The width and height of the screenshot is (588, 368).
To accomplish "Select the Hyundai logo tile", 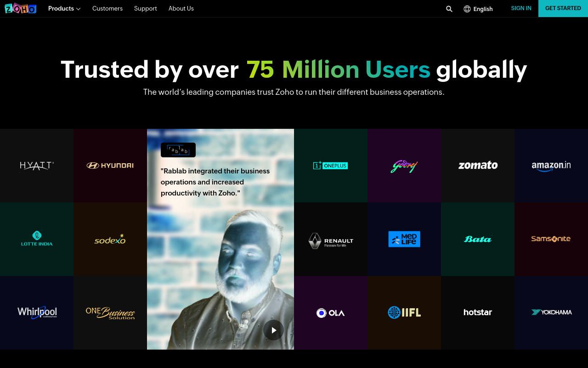I will [110, 166].
